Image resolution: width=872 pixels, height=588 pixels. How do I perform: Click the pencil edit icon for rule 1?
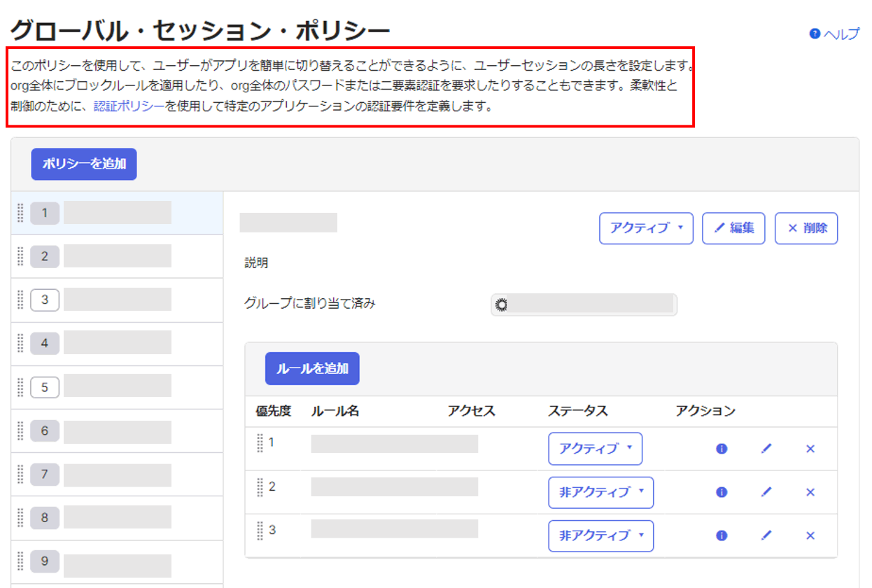coord(766,449)
